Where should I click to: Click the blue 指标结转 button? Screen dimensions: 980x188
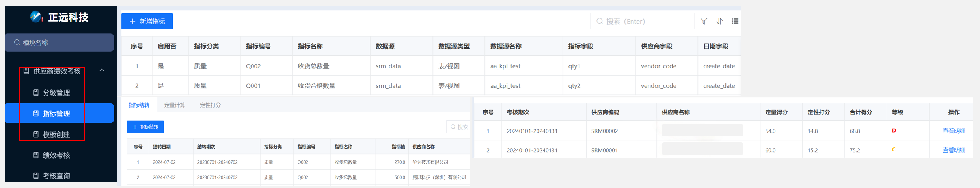(145, 127)
